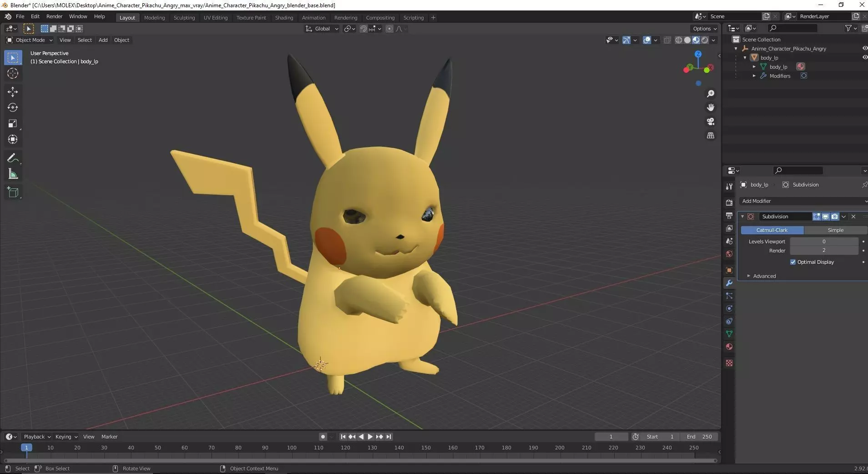Pick the Measure tool
This screenshot has width=868, height=474.
click(13, 174)
